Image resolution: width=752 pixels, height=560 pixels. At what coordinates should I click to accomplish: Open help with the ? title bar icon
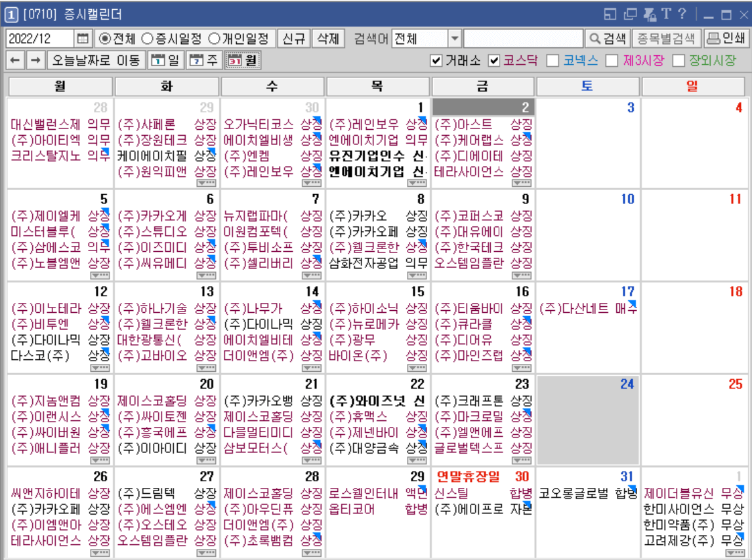[x=682, y=12]
